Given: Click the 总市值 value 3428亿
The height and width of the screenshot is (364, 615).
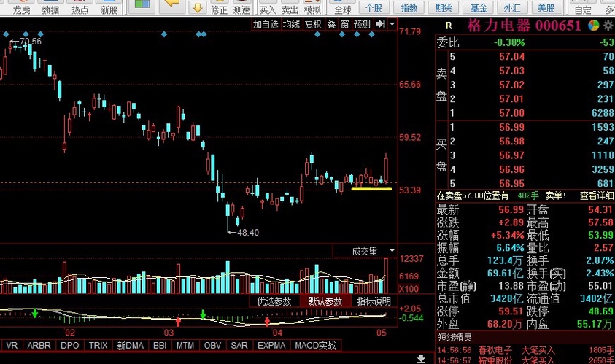Looking at the screenshot, I should point(507,299).
